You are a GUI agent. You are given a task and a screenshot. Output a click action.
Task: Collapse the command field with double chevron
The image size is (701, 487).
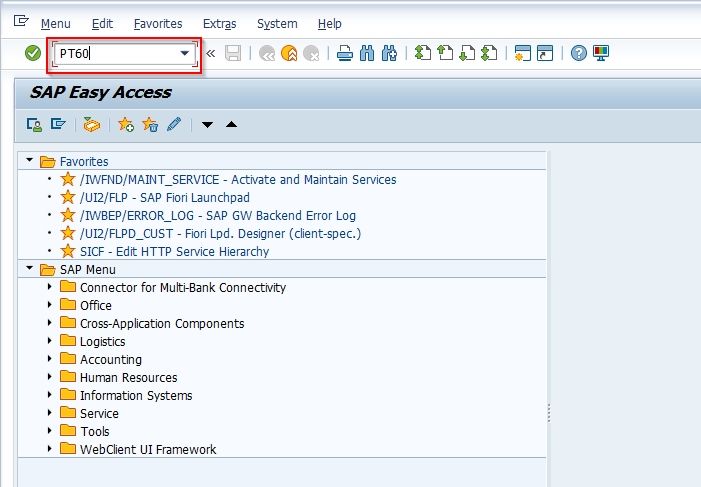click(211, 54)
